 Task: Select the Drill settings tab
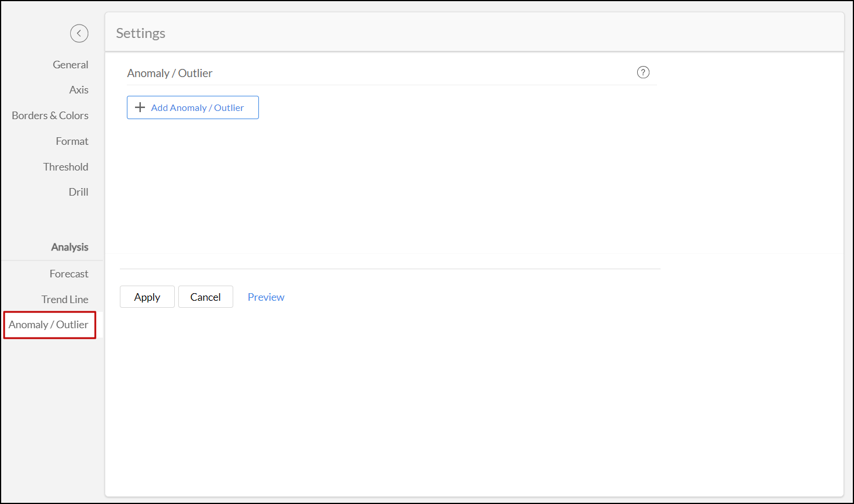(x=78, y=192)
